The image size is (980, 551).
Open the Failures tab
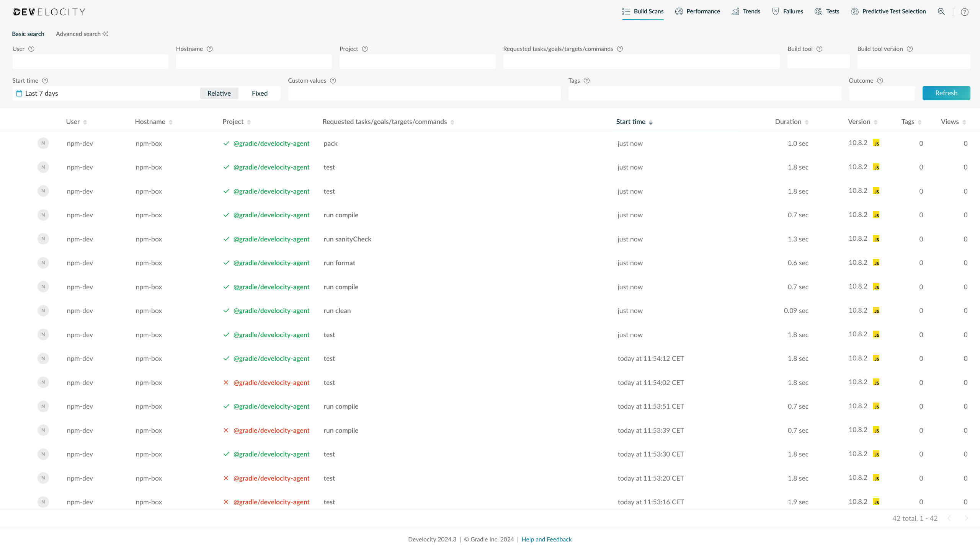point(787,11)
